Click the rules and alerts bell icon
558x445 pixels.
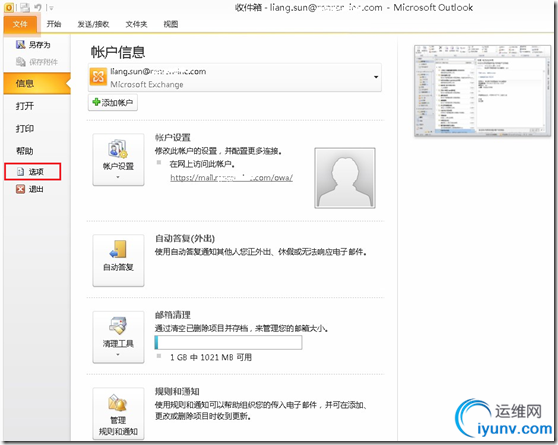click(118, 403)
